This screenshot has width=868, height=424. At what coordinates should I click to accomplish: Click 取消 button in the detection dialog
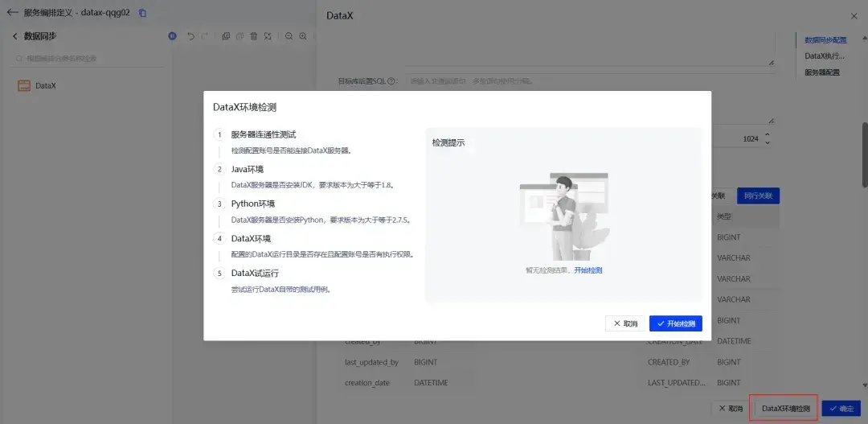point(625,323)
